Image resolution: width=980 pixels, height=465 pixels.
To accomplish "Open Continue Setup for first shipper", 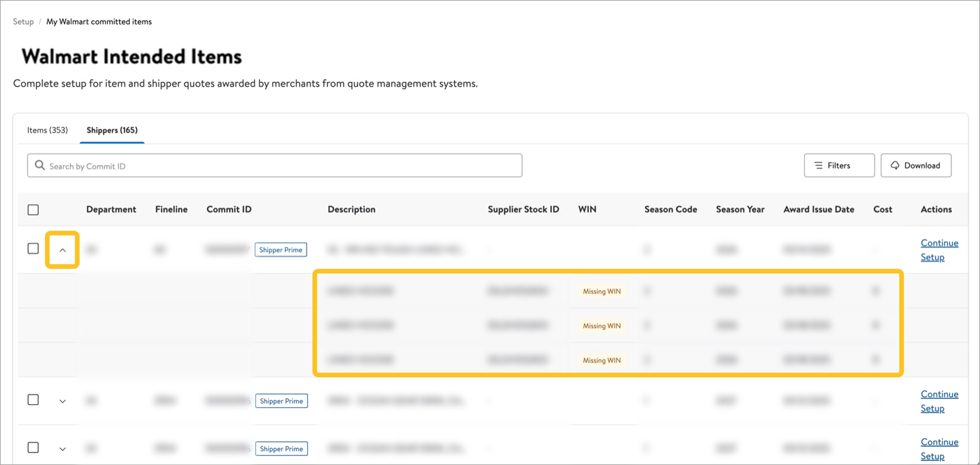I will pyautogui.click(x=939, y=250).
